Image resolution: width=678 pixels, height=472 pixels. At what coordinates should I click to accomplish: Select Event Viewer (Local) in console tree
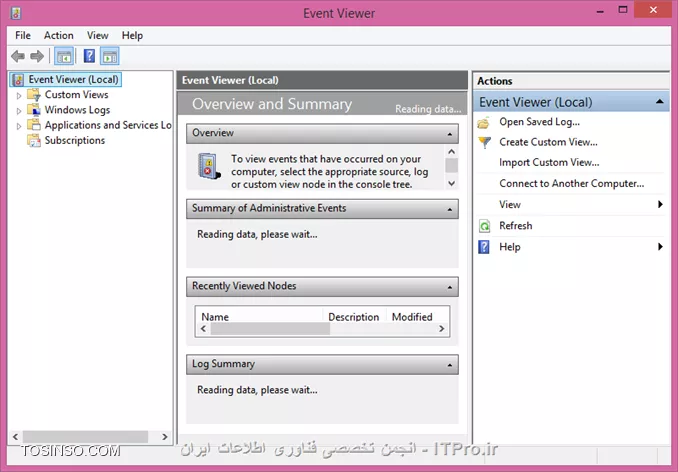73,80
